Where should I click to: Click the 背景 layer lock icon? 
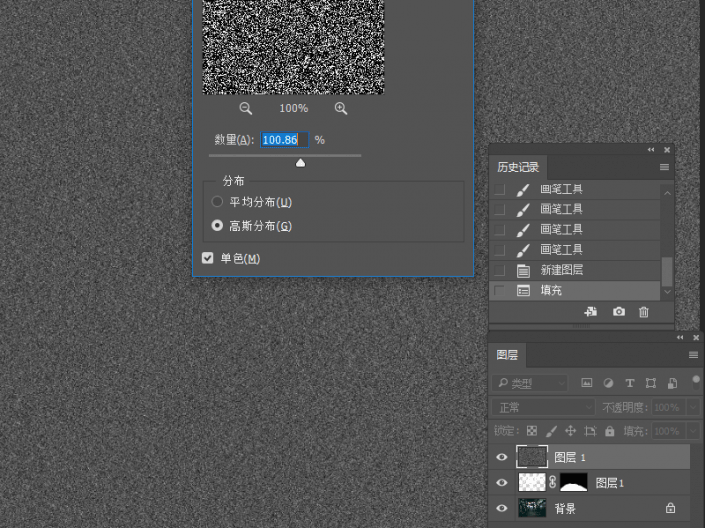(x=670, y=508)
